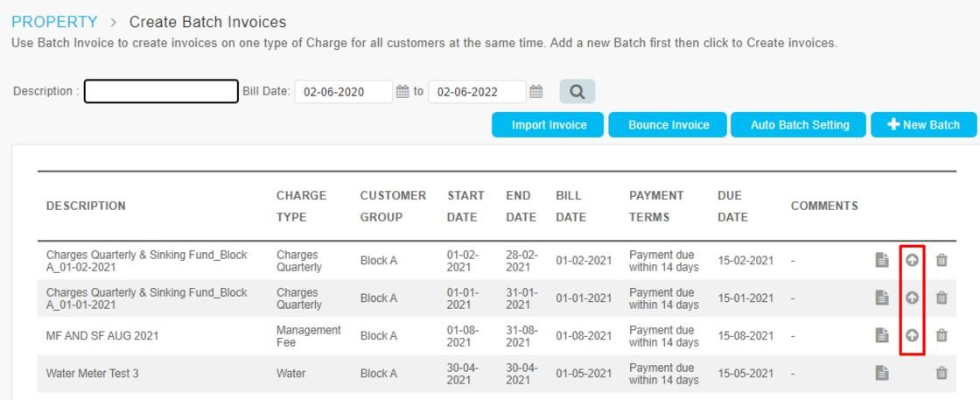
Task: Click the Bounce Invoice button
Action: (x=668, y=125)
